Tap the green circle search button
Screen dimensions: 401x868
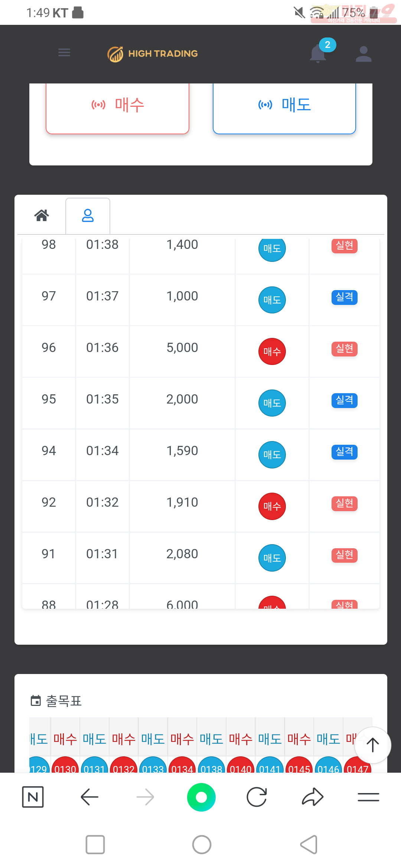[x=201, y=797]
